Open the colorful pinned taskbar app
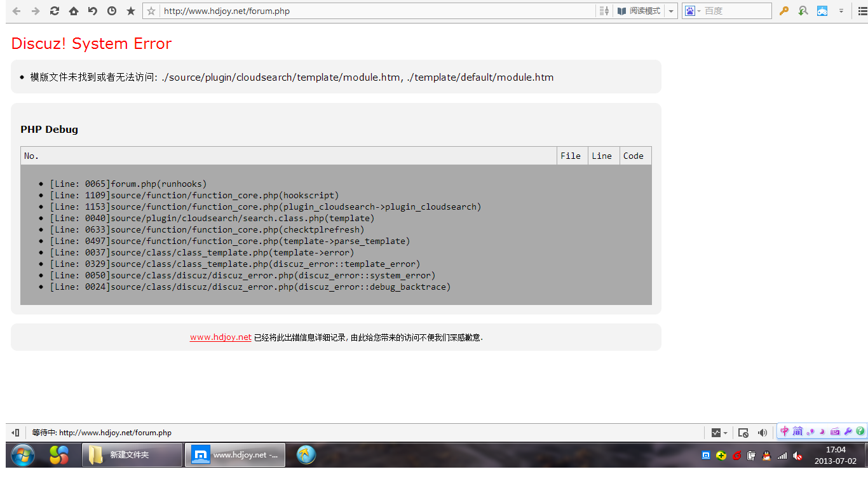The width and height of the screenshot is (868, 488). pos(59,455)
